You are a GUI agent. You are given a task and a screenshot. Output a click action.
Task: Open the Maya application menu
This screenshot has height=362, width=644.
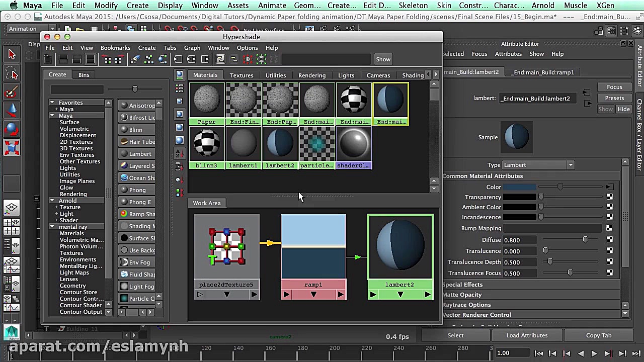[33, 6]
